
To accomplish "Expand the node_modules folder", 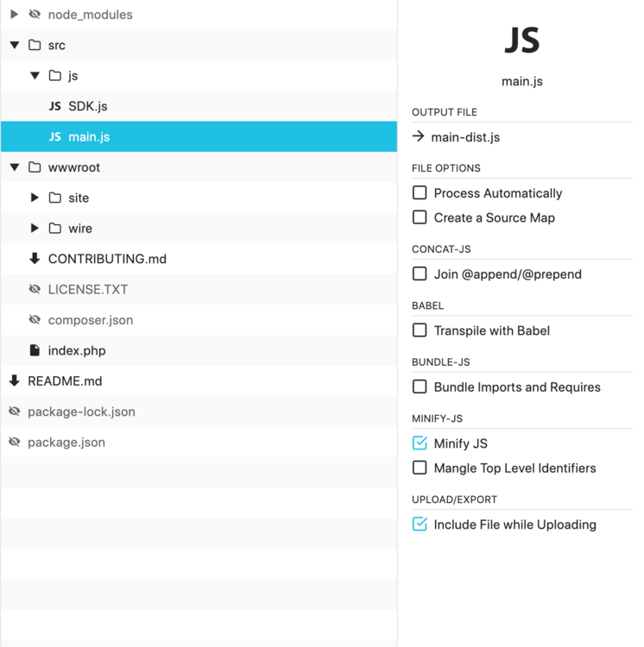I will pyautogui.click(x=14, y=15).
